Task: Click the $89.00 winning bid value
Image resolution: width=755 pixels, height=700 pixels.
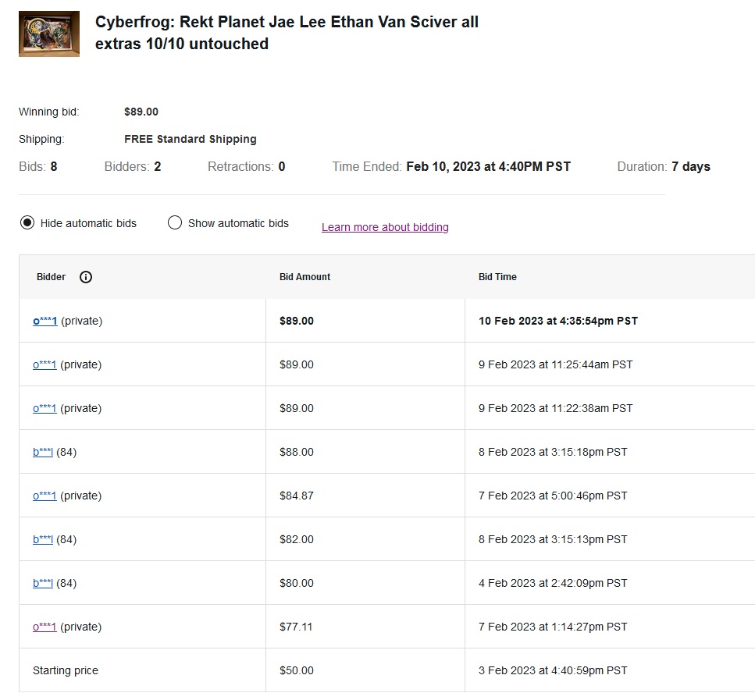Action: point(141,112)
